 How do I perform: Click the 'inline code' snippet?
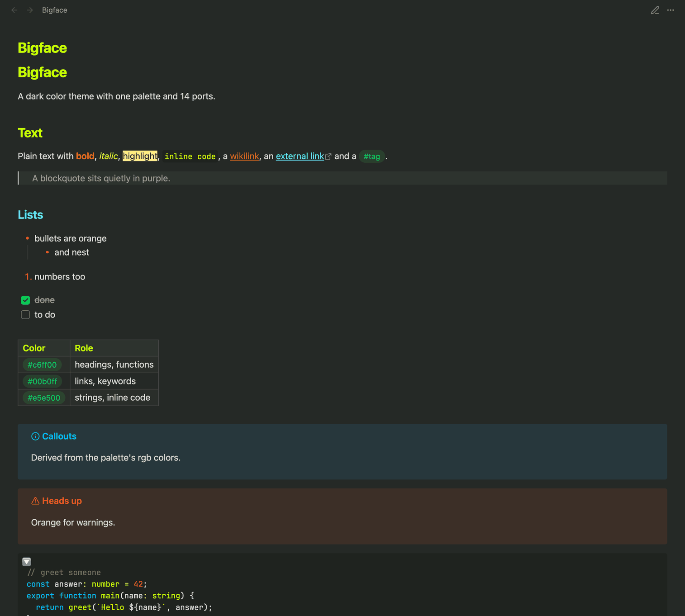190,156
